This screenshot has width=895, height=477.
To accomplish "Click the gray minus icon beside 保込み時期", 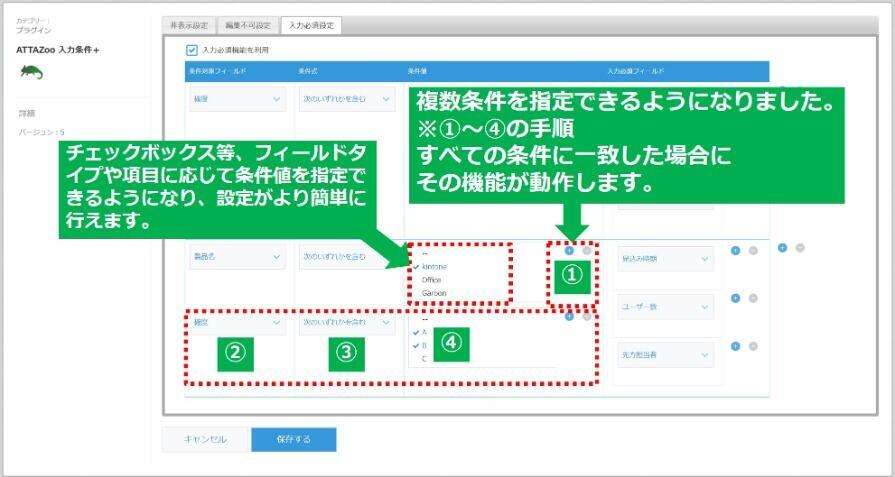I will click(753, 250).
